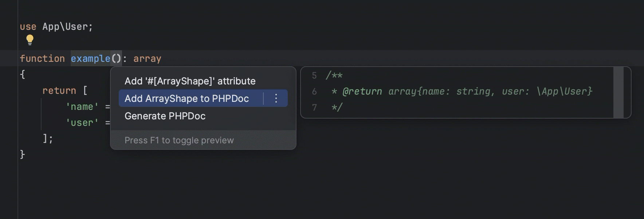Click the Press F1 to toggle preview hint
This screenshot has height=219, width=644.
coord(179,140)
